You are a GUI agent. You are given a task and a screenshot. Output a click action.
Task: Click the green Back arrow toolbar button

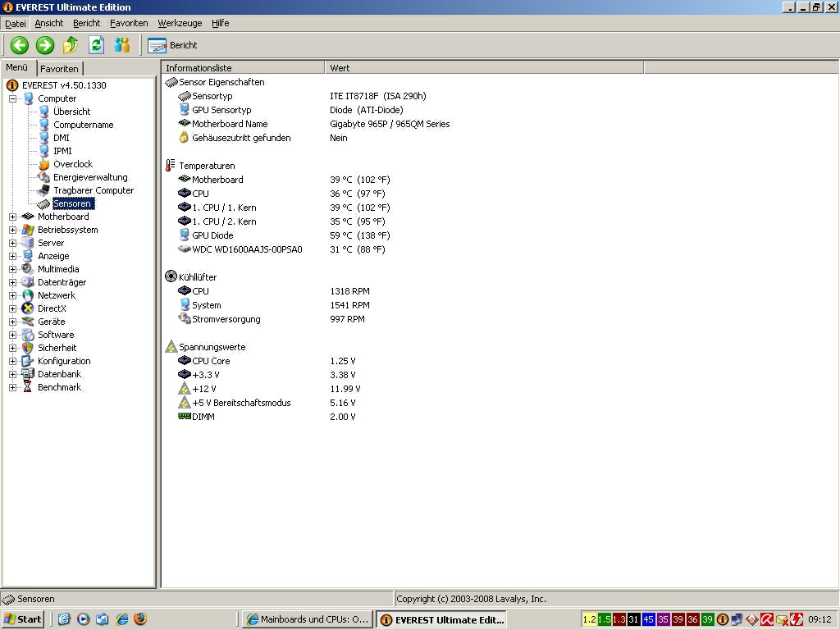20,45
